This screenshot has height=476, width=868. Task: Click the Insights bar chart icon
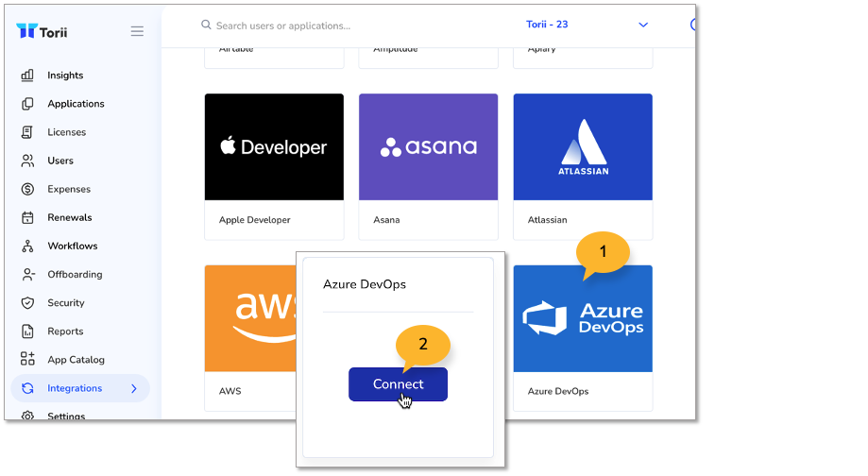[x=27, y=76]
